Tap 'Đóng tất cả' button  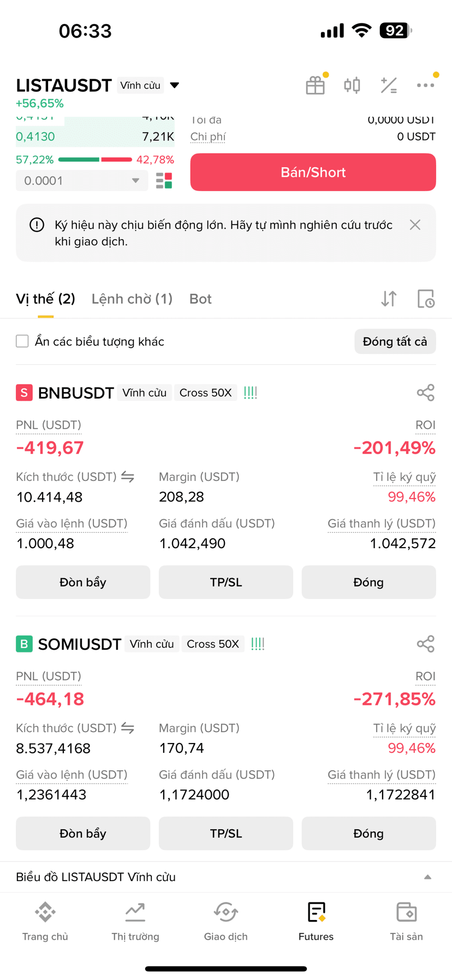click(395, 341)
